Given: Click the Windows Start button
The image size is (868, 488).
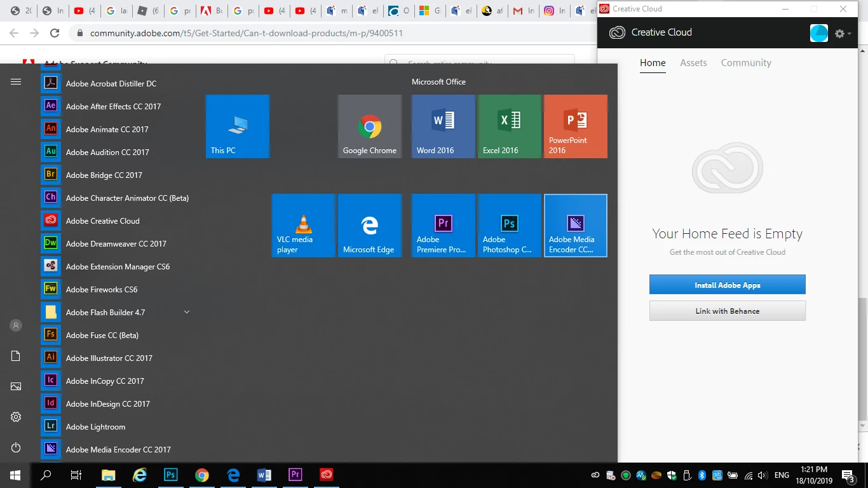Looking at the screenshot, I should tap(15, 475).
